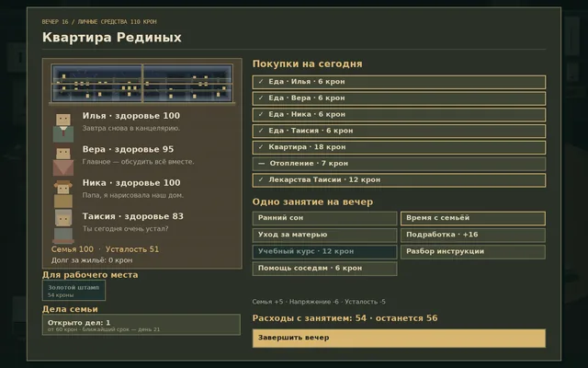
Task: Click Главное — обсудить всё вместе quote
Action: click(x=139, y=162)
